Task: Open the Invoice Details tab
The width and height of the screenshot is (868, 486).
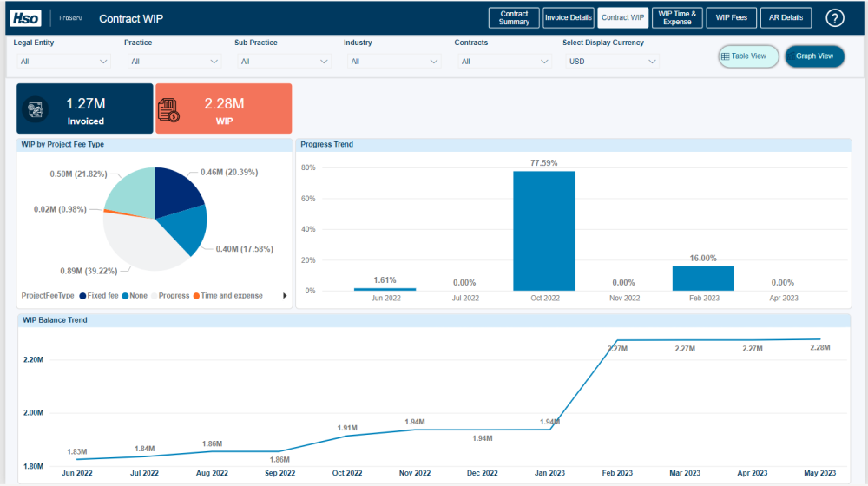Action: point(568,17)
